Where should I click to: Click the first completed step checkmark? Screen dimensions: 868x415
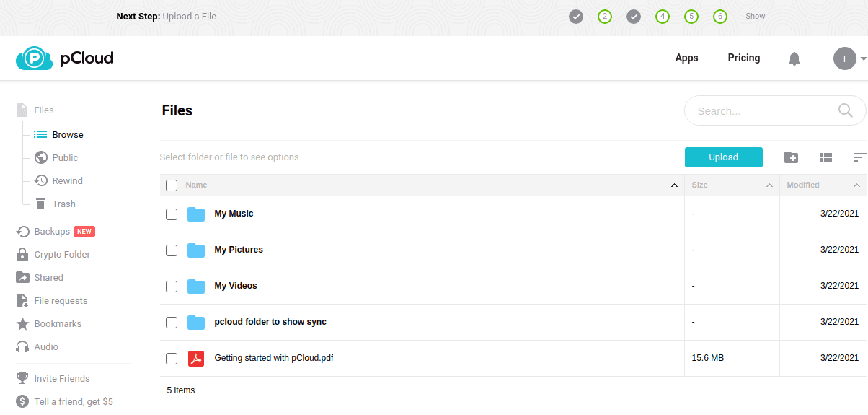click(576, 16)
